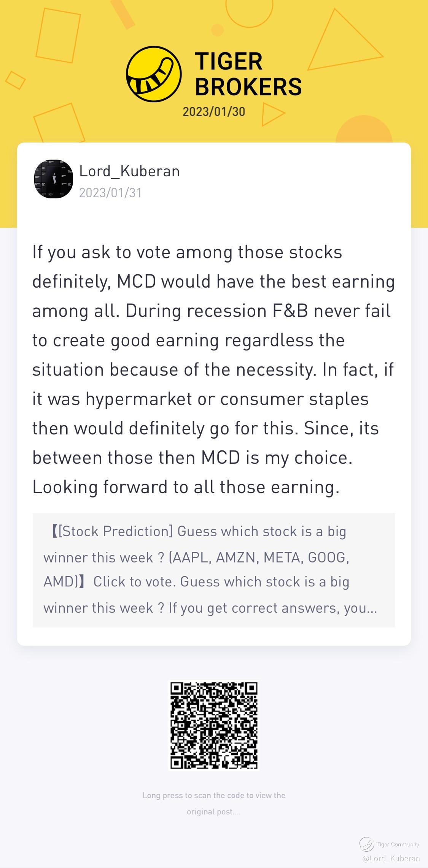Click the Tiger Community watermark icon
This screenshot has height=868, width=428.
[x=366, y=844]
